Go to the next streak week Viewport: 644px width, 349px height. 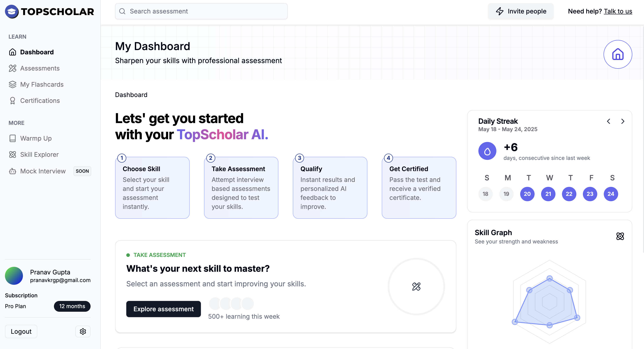[x=622, y=121]
